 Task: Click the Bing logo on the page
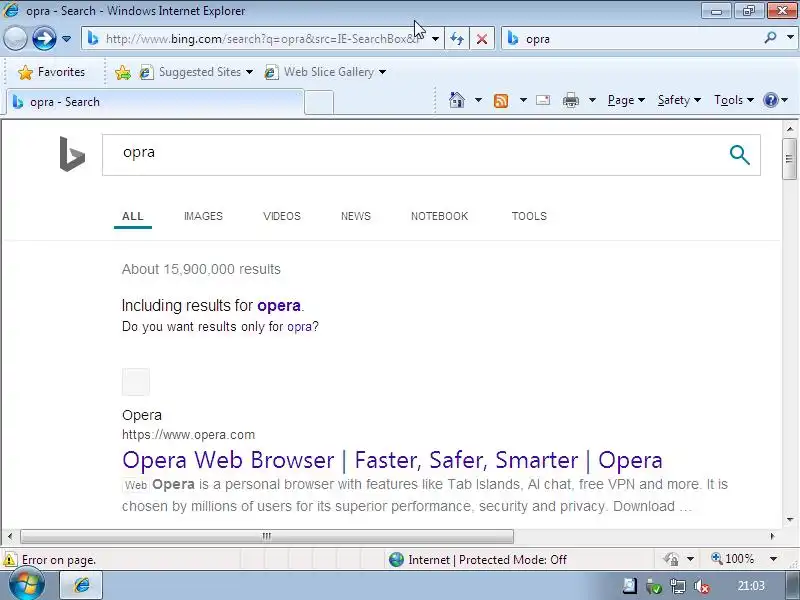coord(72,154)
